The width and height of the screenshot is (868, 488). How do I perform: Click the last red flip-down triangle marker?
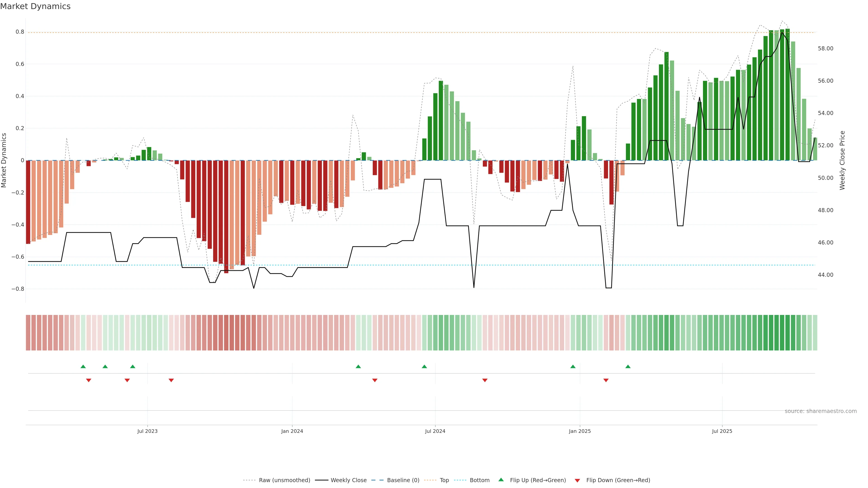[x=606, y=380]
